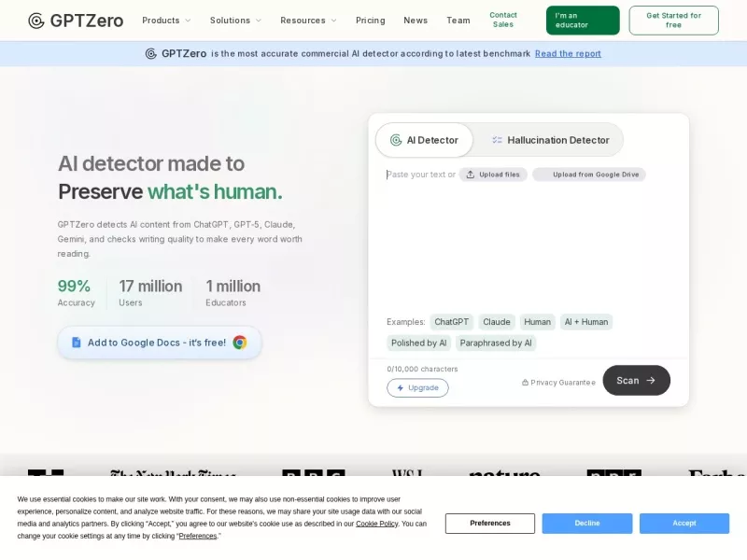Load the Paraphrased by AI example

[x=496, y=343]
